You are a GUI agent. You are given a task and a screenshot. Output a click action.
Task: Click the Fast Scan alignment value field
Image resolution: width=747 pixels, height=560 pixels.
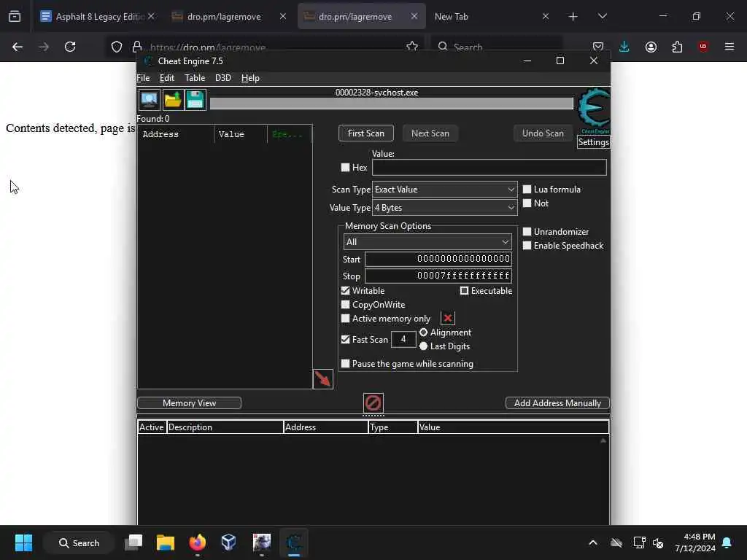(403, 339)
